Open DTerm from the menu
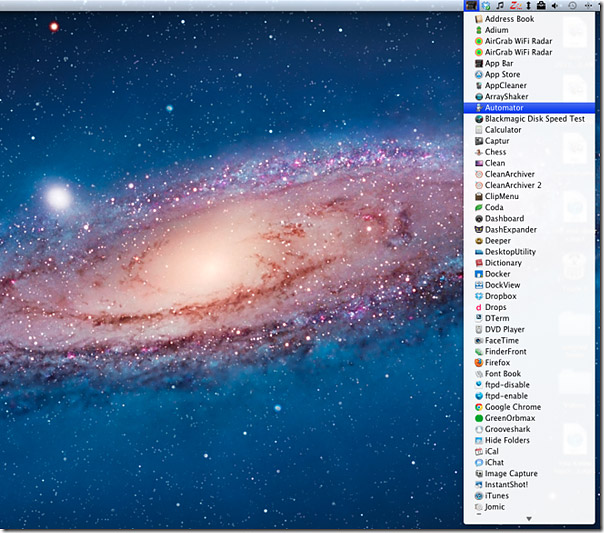The width and height of the screenshot is (604, 533). coord(529,318)
